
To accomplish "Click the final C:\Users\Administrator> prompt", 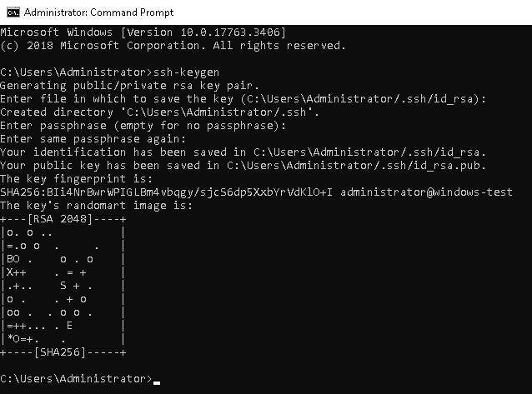I will [x=75, y=380].
